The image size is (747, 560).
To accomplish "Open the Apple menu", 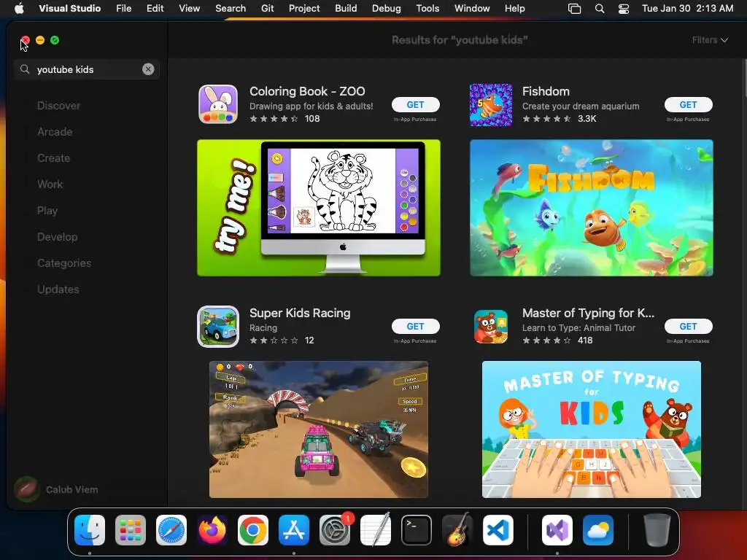I will tap(19, 8).
